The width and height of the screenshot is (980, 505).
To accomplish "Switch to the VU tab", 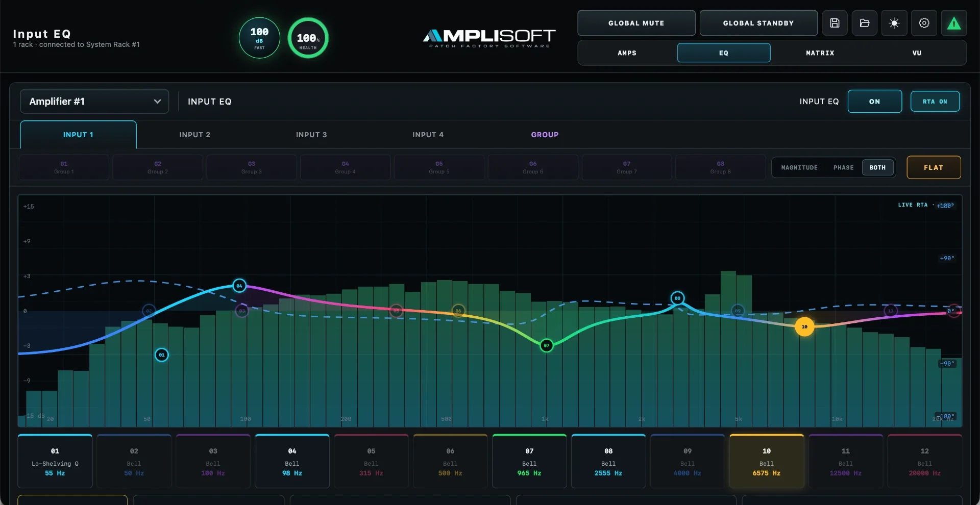I will coord(917,53).
